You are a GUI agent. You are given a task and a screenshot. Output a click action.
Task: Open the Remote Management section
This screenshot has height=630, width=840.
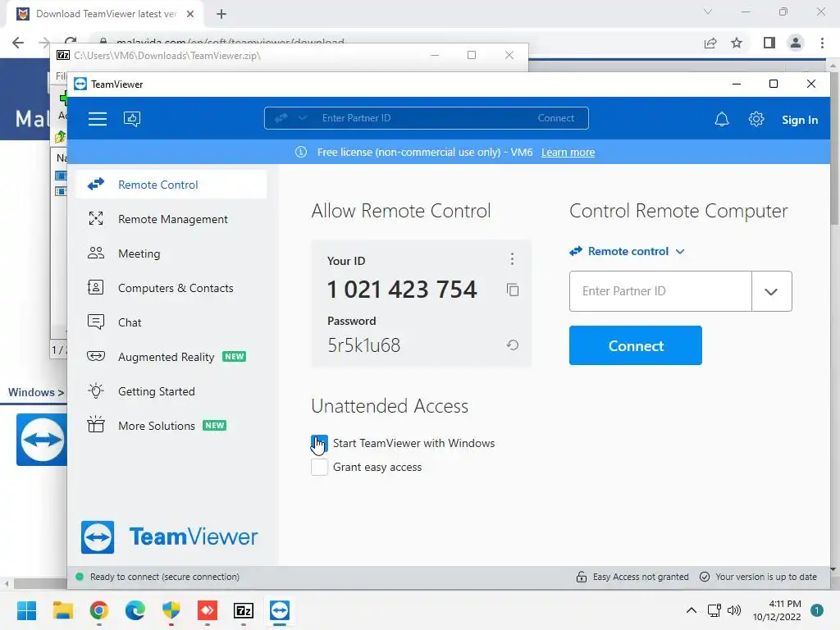click(171, 219)
